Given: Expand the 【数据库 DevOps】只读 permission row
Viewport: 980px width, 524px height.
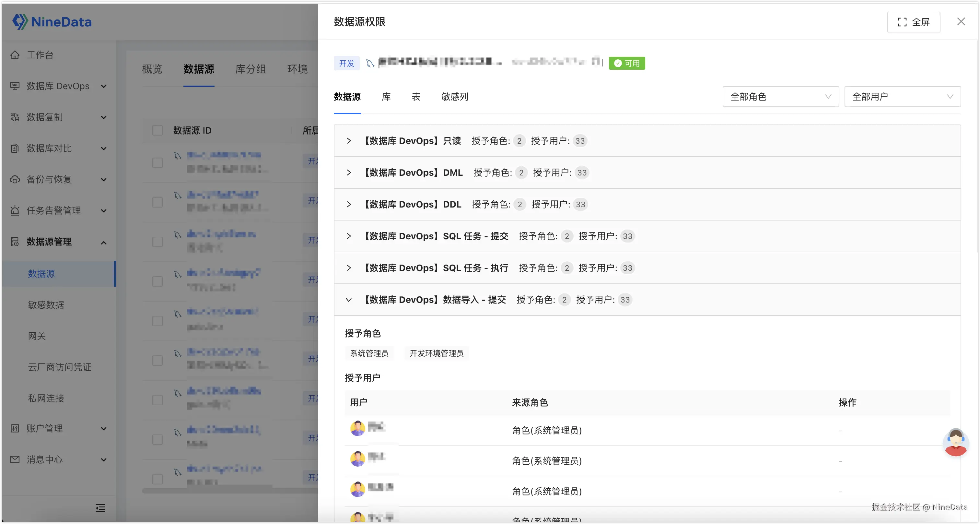Looking at the screenshot, I should click(x=348, y=141).
